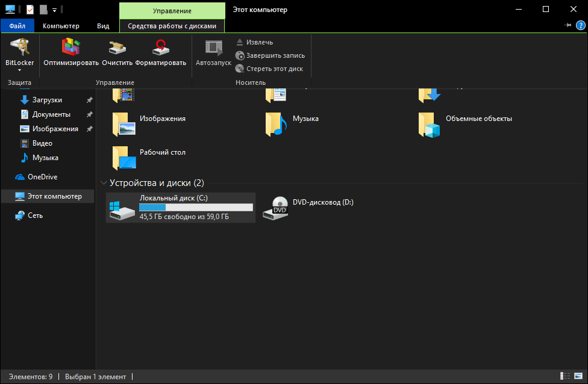
Task: Select the Музыка folder in content area
Action: (x=293, y=124)
